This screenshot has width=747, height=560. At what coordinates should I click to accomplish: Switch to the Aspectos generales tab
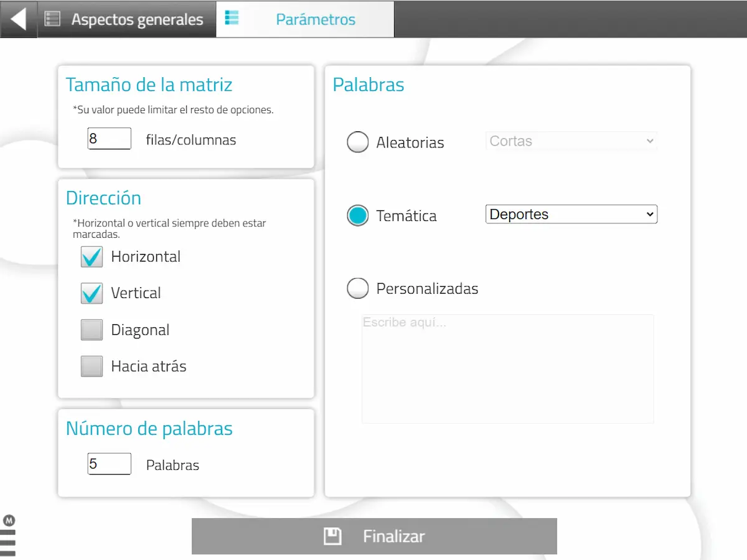coord(126,19)
